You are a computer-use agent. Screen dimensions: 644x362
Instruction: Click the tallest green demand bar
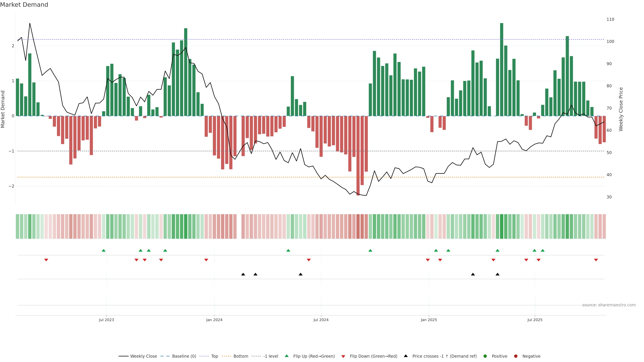[501, 70]
